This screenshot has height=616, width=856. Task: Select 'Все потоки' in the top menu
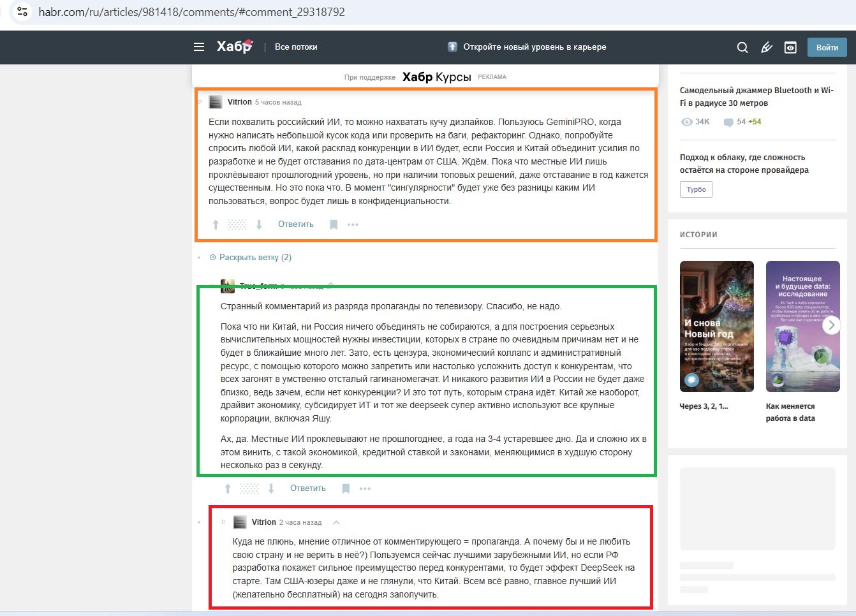[296, 47]
